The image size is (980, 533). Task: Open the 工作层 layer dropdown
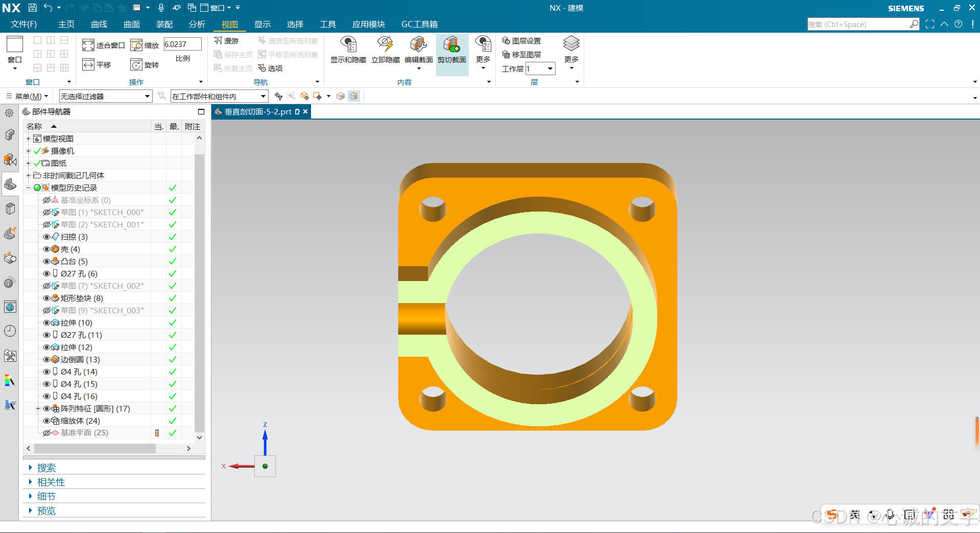(540, 68)
